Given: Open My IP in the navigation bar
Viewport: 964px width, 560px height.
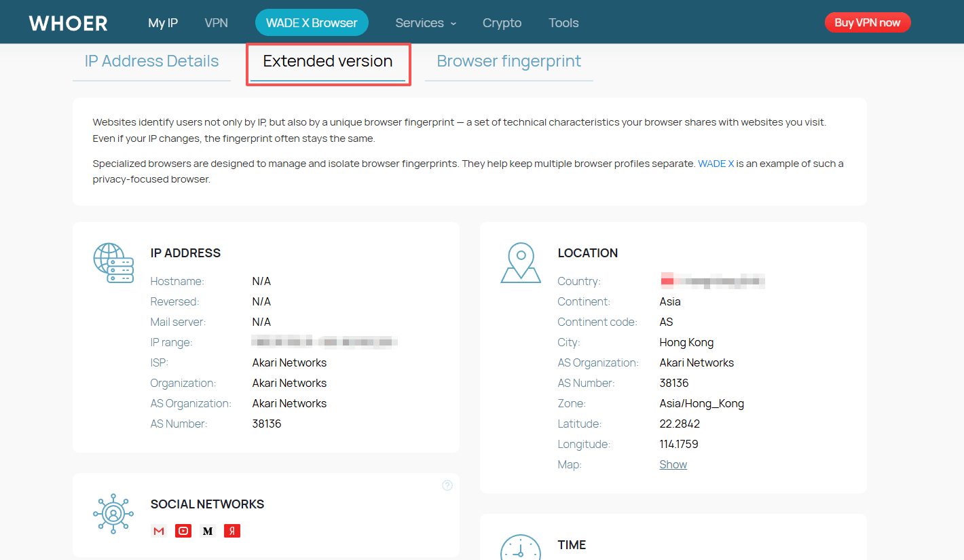Looking at the screenshot, I should point(163,23).
